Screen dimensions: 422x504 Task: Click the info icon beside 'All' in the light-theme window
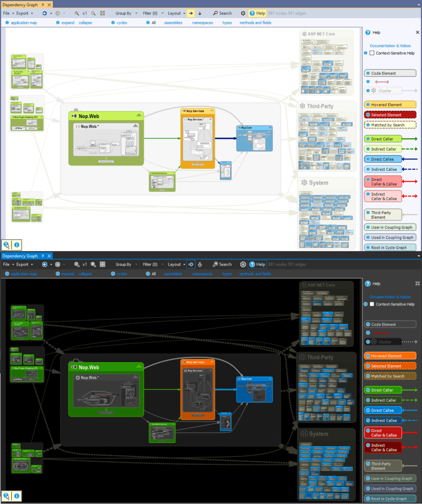(x=148, y=23)
